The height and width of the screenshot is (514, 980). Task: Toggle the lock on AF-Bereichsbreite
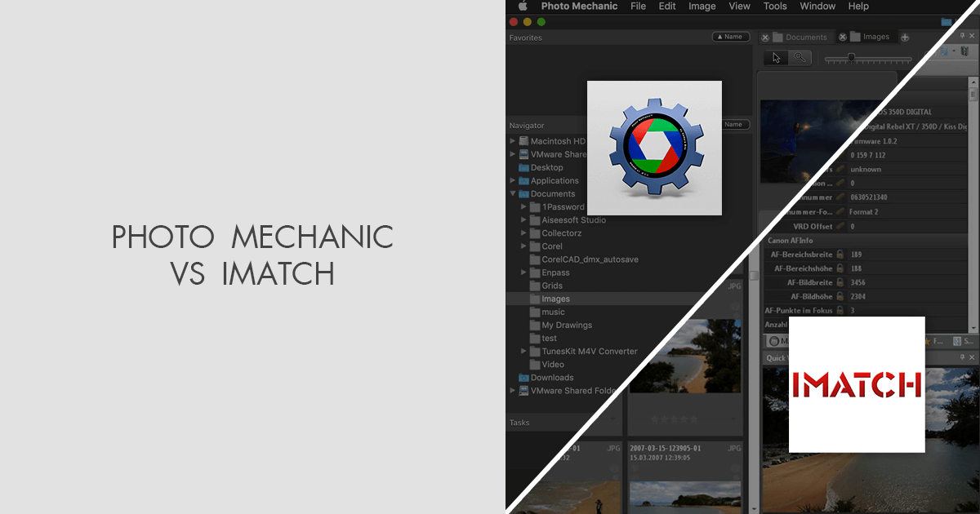point(840,254)
